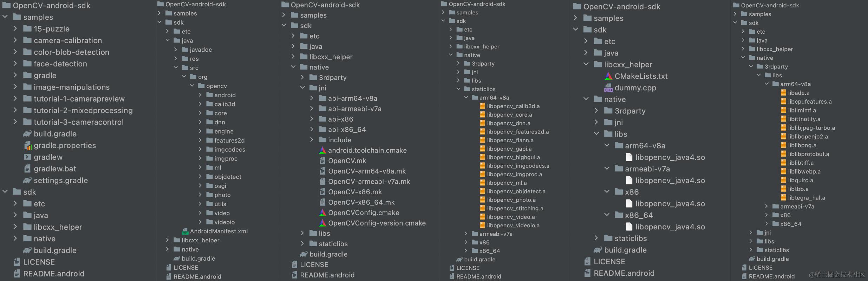
Task: Click the properties icon of gradle.properties
Action: point(28,145)
